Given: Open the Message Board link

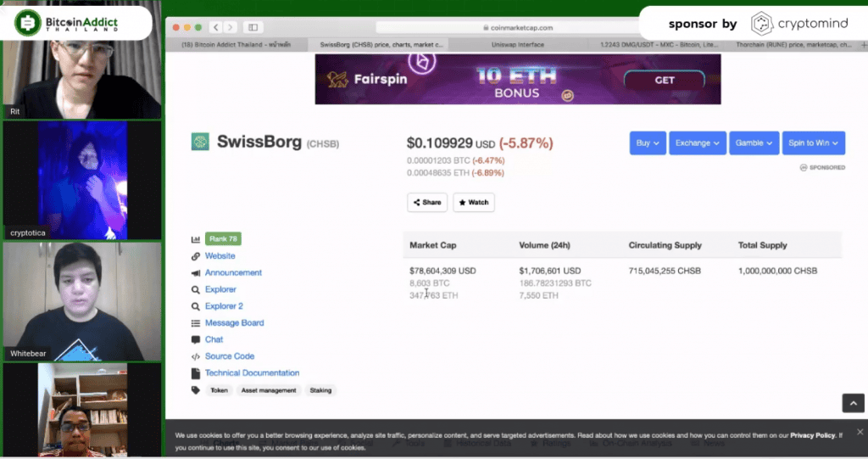Looking at the screenshot, I should [x=234, y=322].
